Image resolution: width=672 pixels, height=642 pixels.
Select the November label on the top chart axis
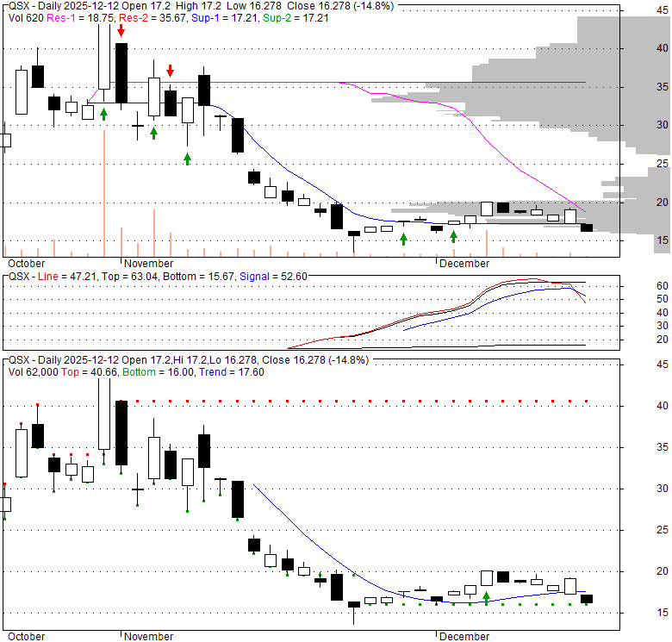149,264
